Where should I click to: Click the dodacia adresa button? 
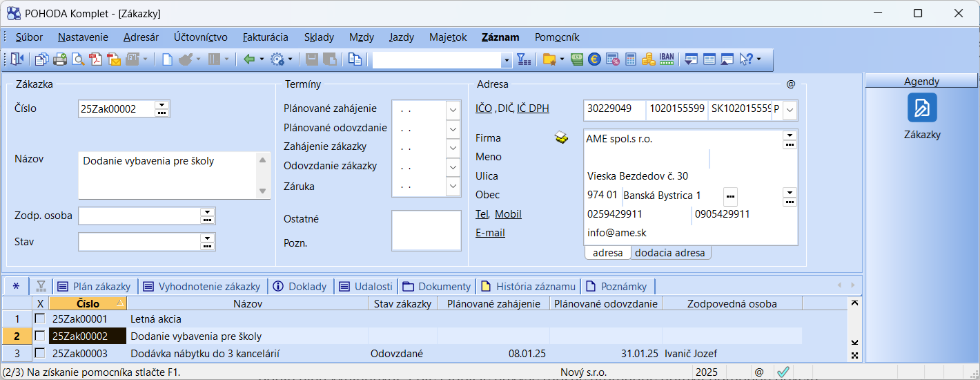tap(669, 253)
